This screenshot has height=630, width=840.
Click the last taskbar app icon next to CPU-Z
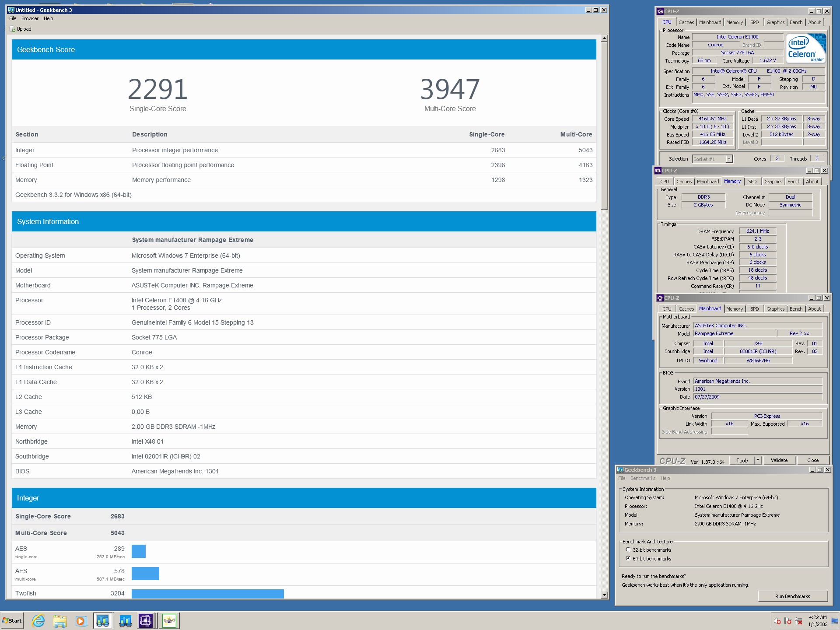click(x=169, y=621)
